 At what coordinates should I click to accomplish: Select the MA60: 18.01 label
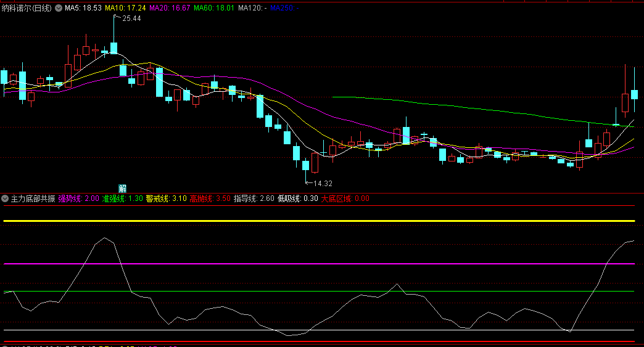214,8
